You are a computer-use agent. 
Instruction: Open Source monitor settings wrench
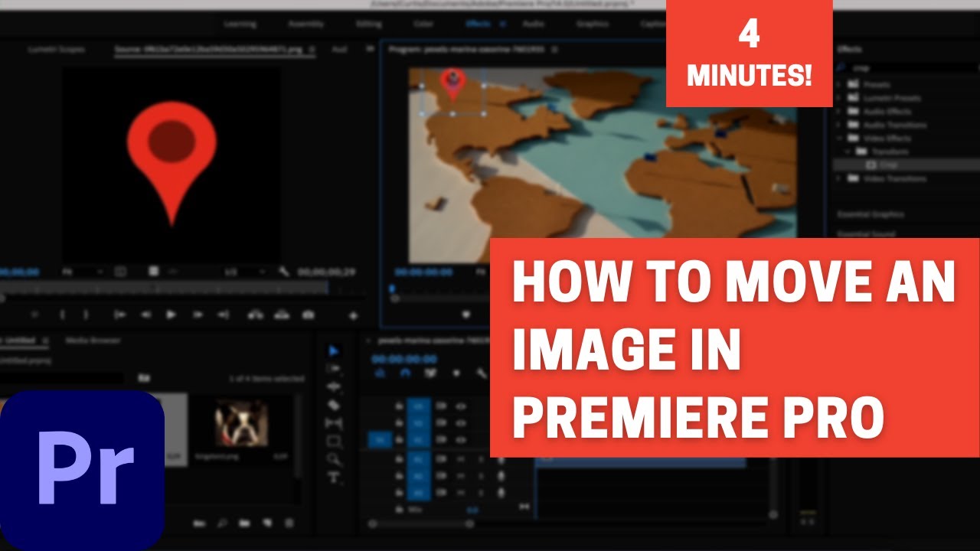tap(283, 272)
